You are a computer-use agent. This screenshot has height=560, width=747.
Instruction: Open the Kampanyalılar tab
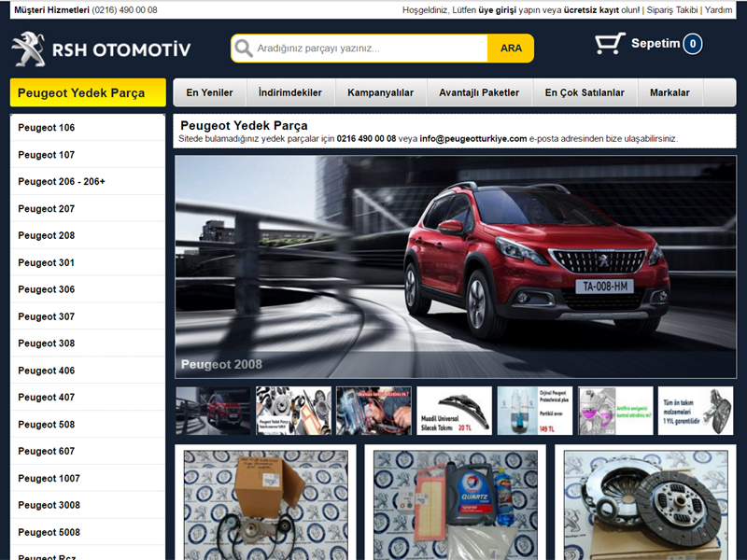tap(381, 92)
